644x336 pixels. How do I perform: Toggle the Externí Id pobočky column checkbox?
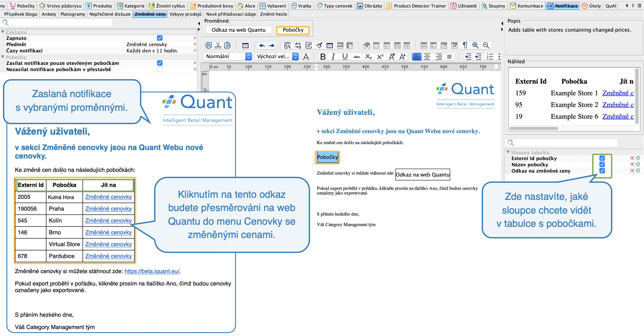coord(602,158)
